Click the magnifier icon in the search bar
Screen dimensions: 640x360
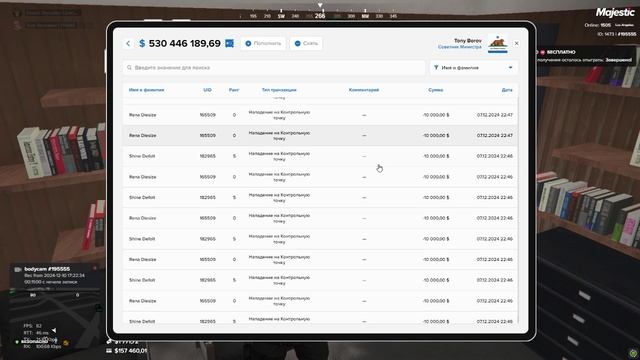tap(129, 68)
